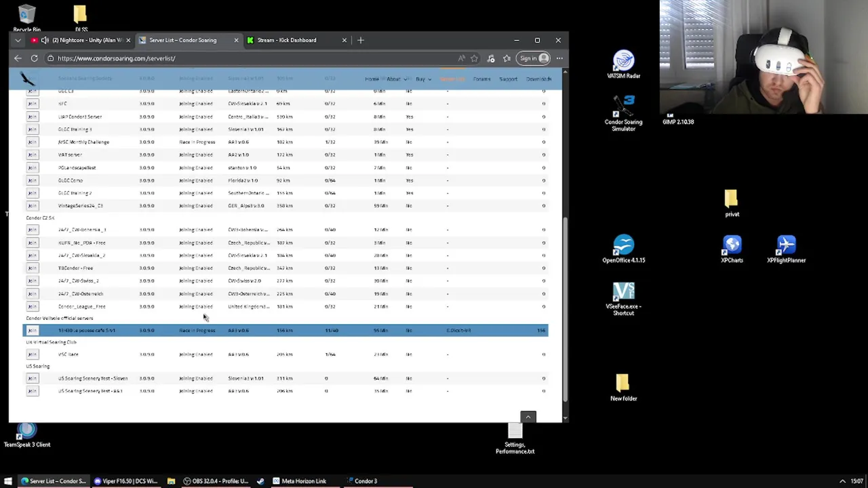868x488 pixels.
Task: Open the Support navigation link
Action: tap(508, 79)
